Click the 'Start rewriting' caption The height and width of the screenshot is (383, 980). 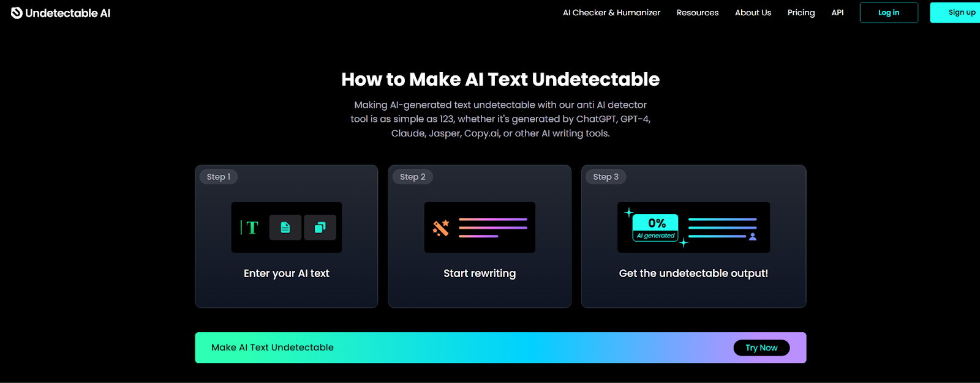pos(480,273)
